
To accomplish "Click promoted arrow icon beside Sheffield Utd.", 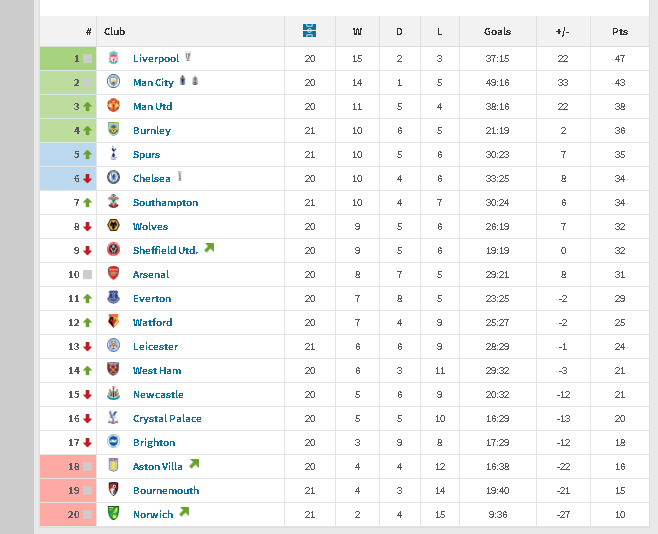I will pos(209,248).
